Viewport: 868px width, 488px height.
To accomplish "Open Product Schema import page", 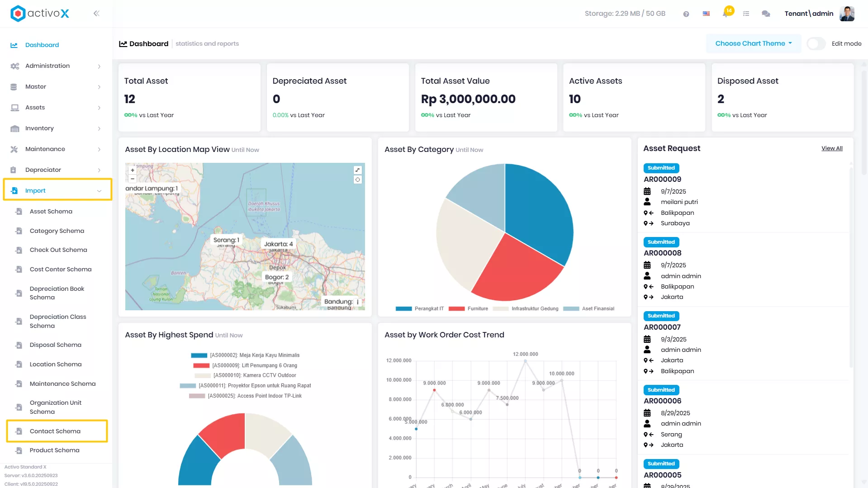I will 55,450.
